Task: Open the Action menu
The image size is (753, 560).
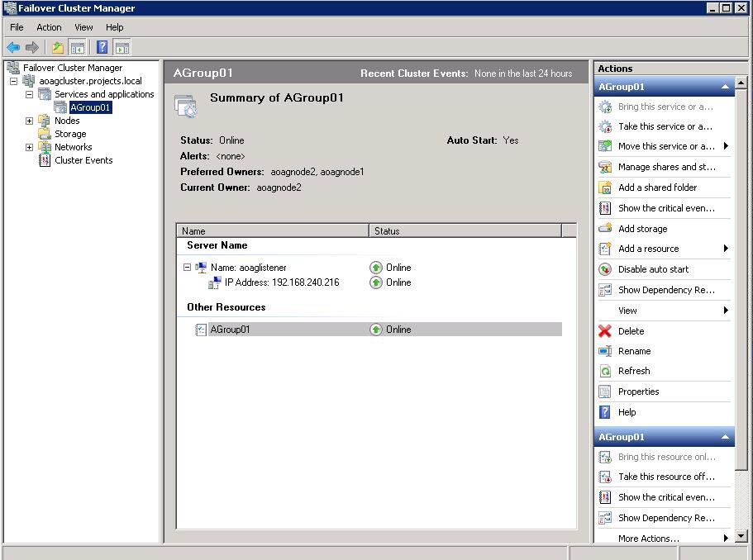Action: 49,27
